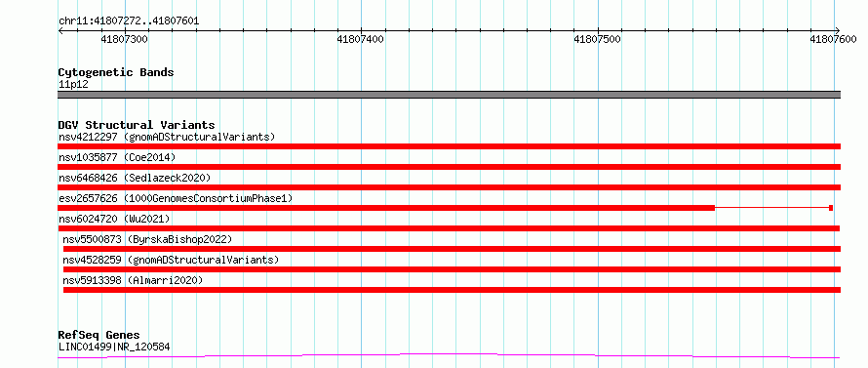Click variant label nsv4528259 (gnomADStructuralVariants)
The image size is (868, 368).
pos(171,260)
